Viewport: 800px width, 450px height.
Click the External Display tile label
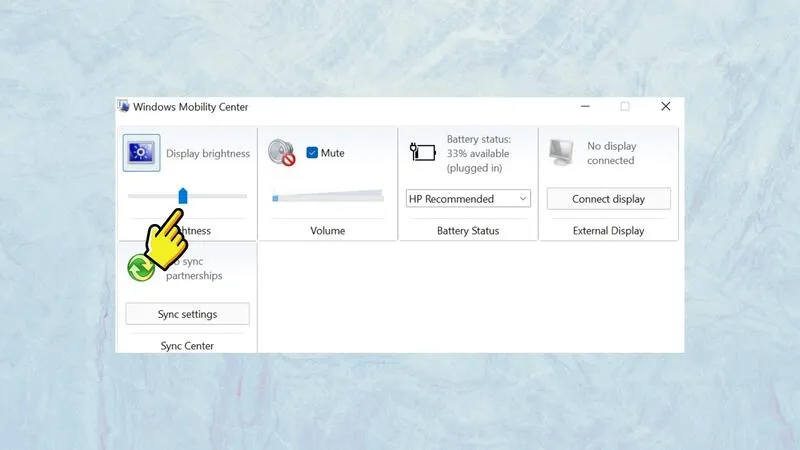click(608, 231)
